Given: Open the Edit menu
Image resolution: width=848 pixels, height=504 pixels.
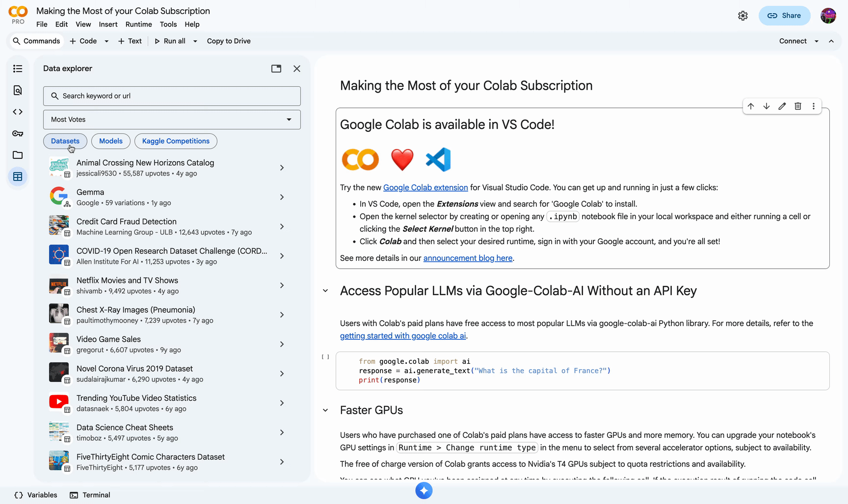Looking at the screenshot, I should click(x=61, y=25).
